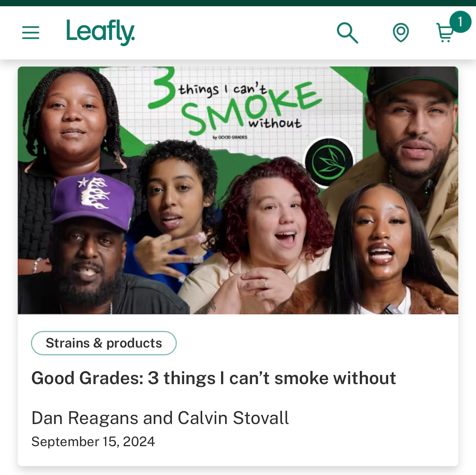Click the handwritten SMOKE text in the banner

pos(251,108)
